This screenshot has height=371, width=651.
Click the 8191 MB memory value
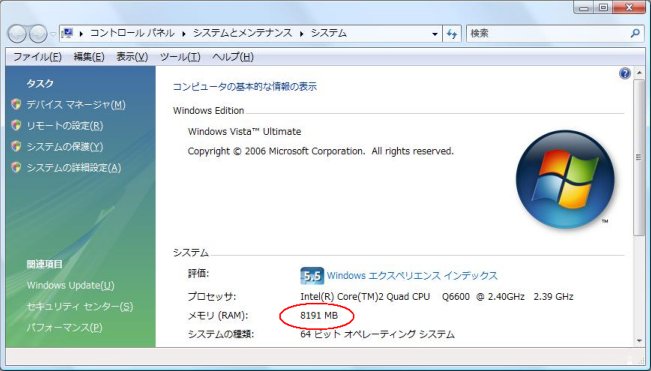(319, 316)
